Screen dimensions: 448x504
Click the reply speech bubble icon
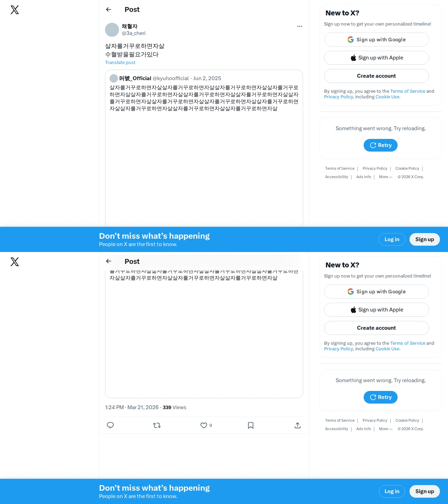(110, 425)
